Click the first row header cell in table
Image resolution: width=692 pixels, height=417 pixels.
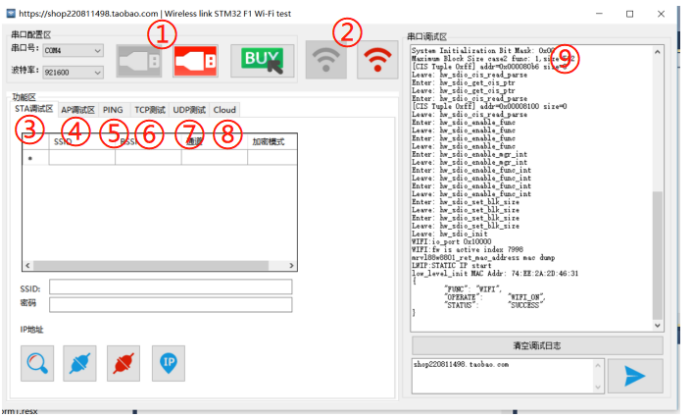pos(35,158)
